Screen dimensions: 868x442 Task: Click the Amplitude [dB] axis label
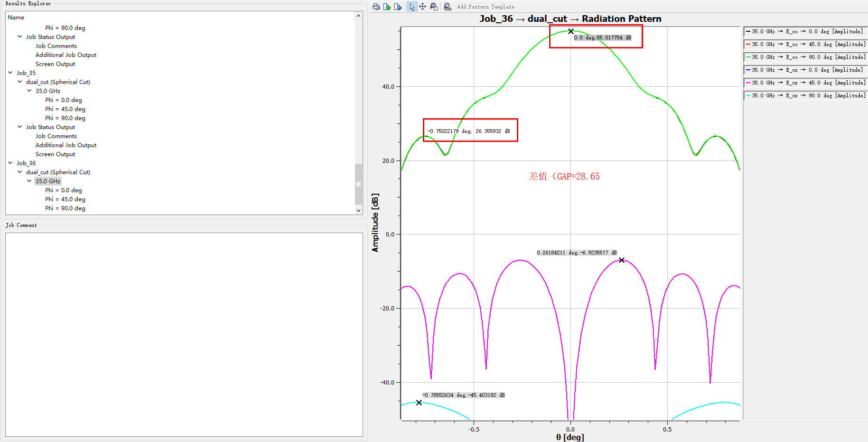(x=375, y=223)
